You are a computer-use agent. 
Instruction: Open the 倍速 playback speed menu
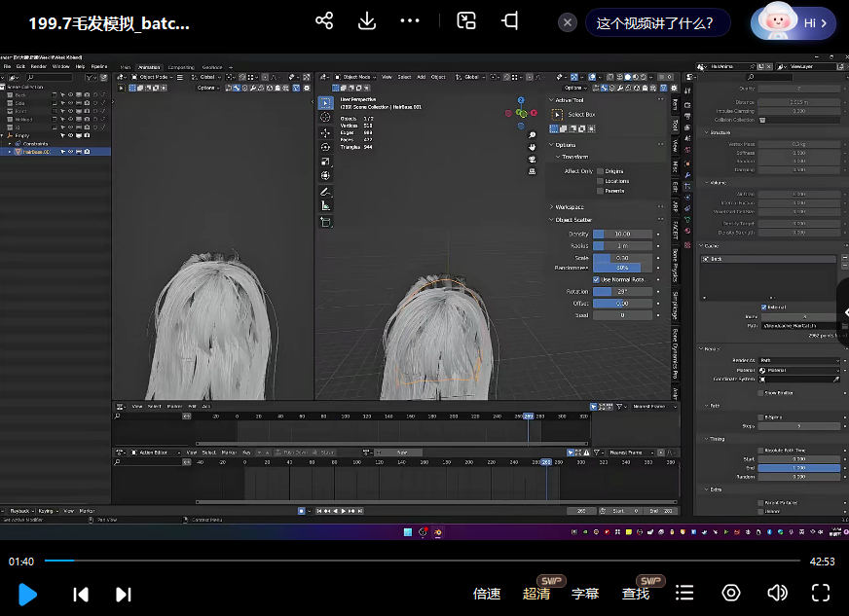tap(487, 594)
